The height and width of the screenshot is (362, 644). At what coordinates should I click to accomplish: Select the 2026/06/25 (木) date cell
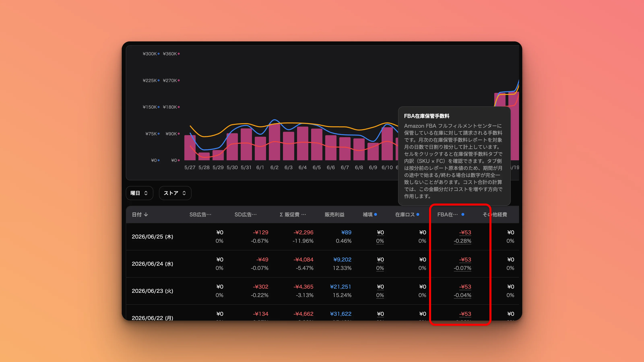[x=153, y=237]
